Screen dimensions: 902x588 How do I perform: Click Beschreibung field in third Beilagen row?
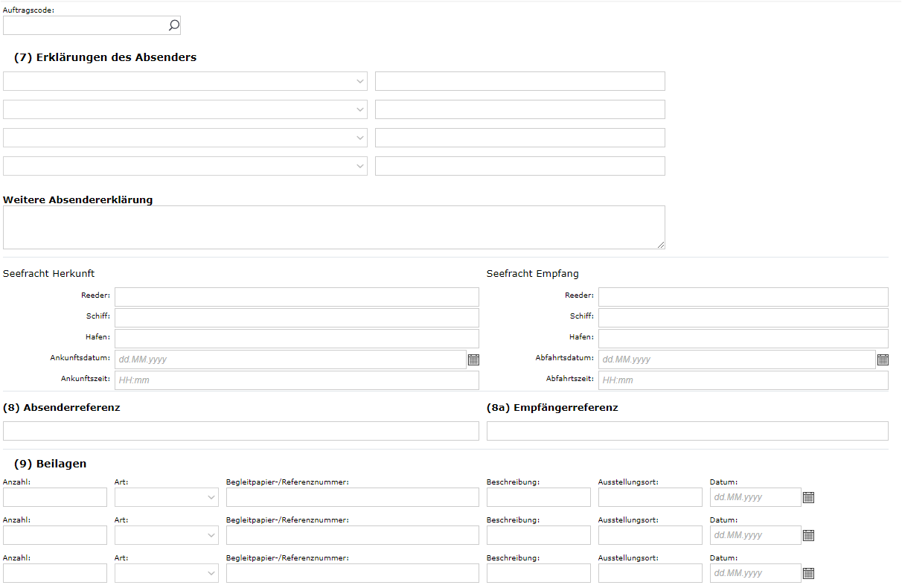539,573
